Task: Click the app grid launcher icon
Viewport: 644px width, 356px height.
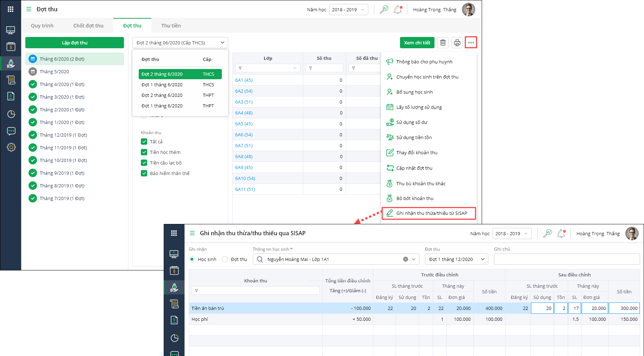Action: pyautogui.click(x=11, y=9)
